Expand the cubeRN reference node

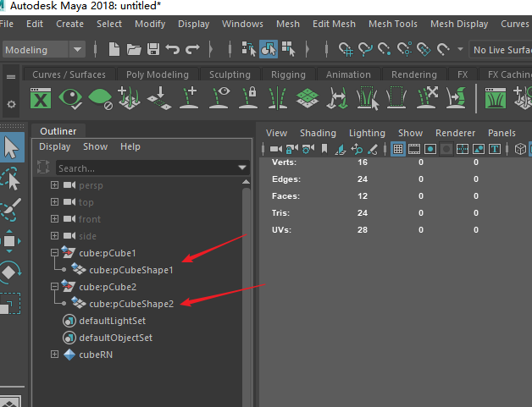pyautogui.click(x=55, y=355)
